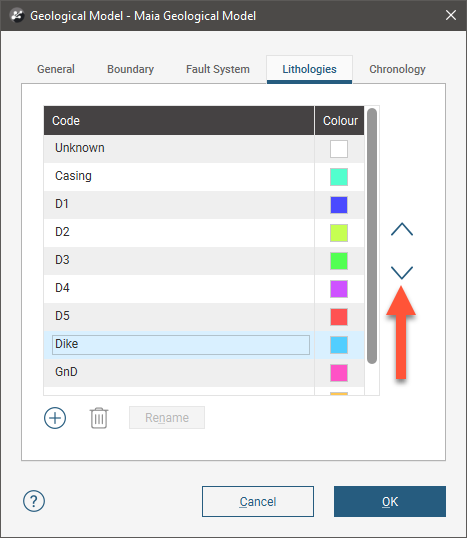Click the Rename button
Viewport: 467px width, 538px height.
(167, 418)
